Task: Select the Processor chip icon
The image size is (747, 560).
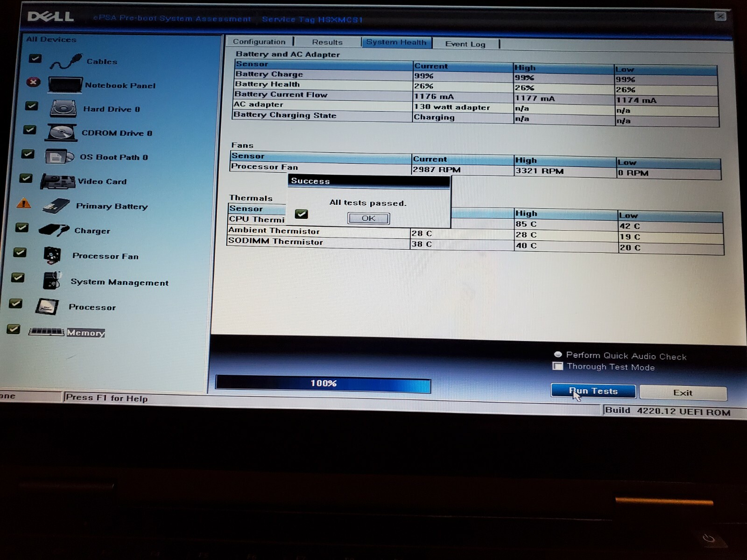Action: pyautogui.click(x=47, y=307)
